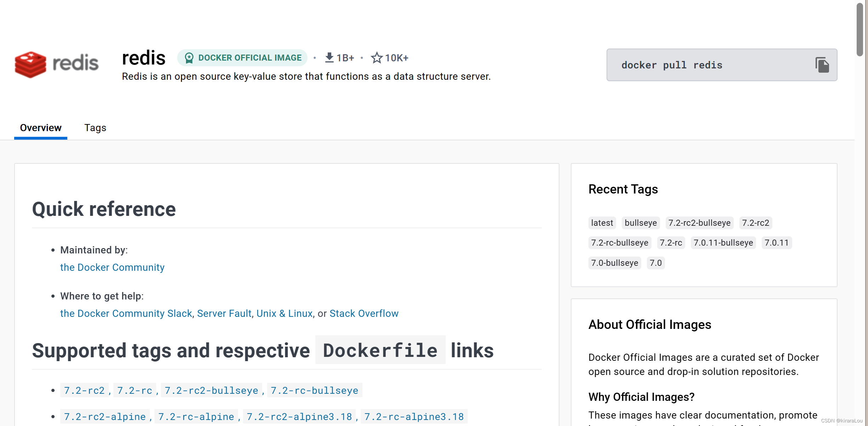This screenshot has width=868, height=426.
Task: Click the Supported tags Dockerfile heading
Action: 263,351
